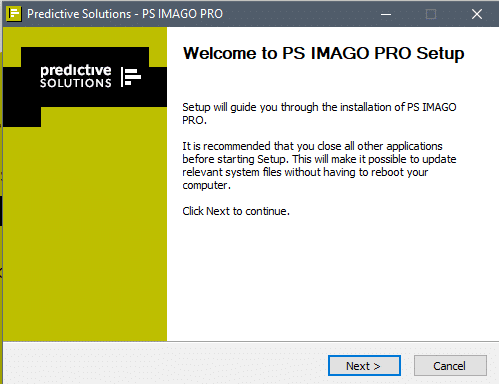Image resolution: width=499 pixels, height=384 pixels.
Task: Cancel the PS IMAGO PRO installation
Action: pyautogui.click(x=450, y=366)
